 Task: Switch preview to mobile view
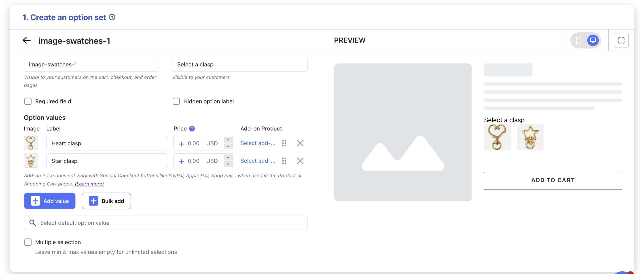(x=578, y=40)
